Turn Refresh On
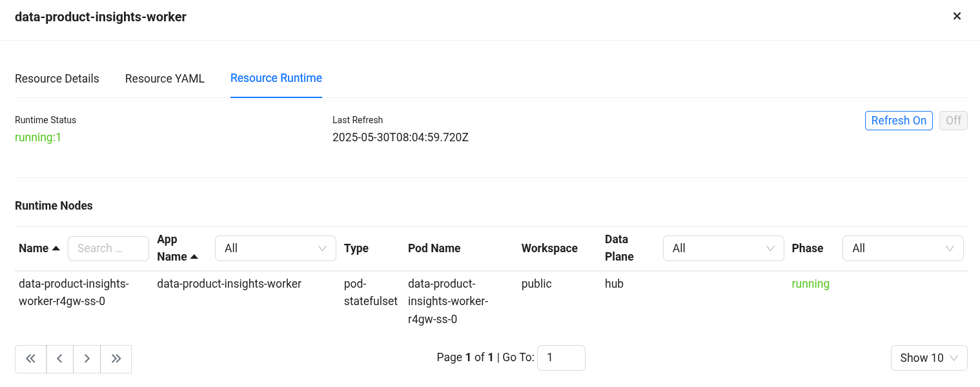Viewport: 980px width, 387px height. (x=898, y=121)
